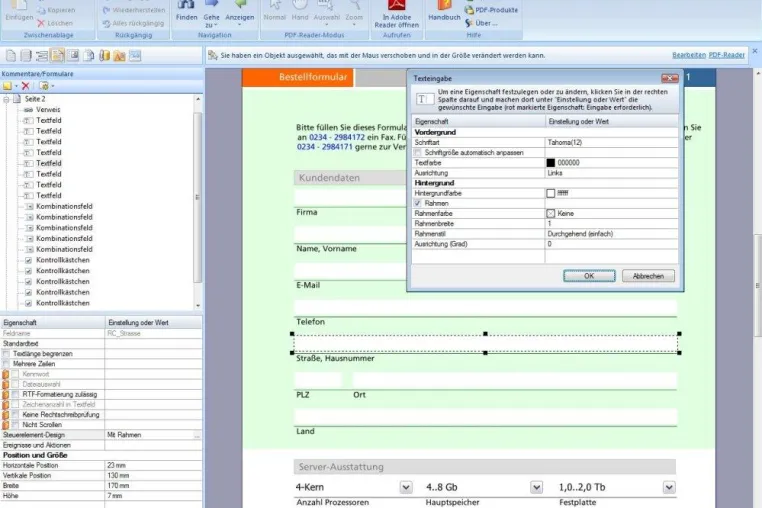Click the Telefon input field

(x=485, y=308)
